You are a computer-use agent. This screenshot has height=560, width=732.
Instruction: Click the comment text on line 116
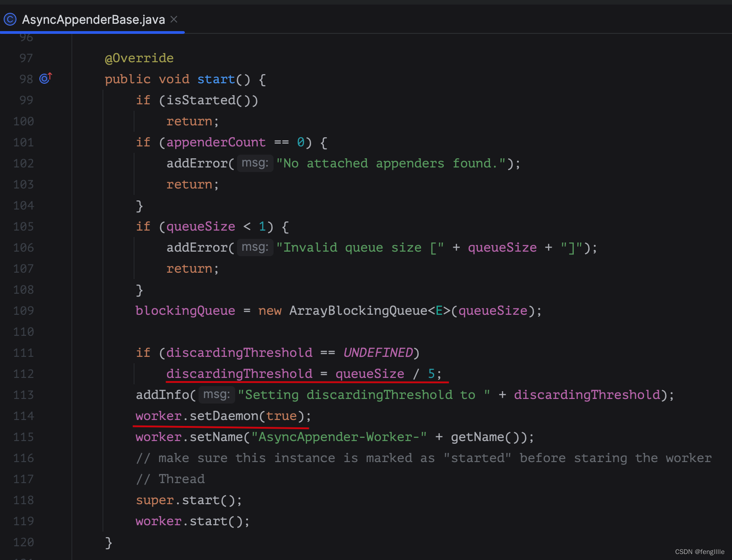pyautogui.click(x=424, y=458)
